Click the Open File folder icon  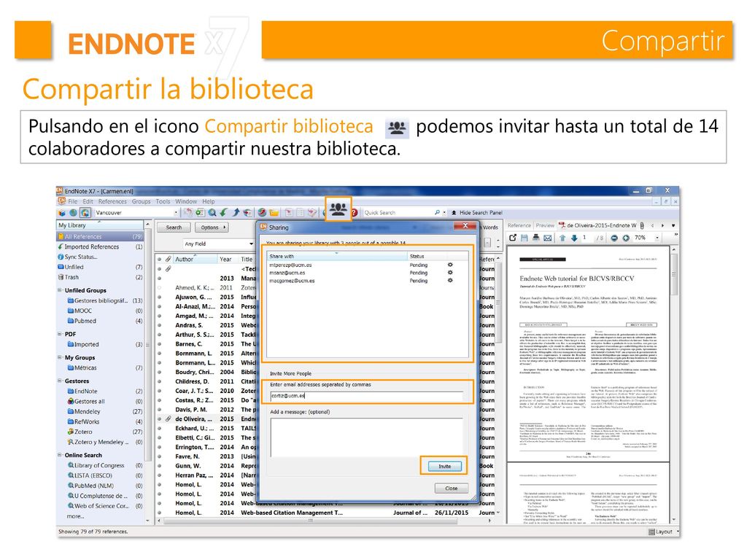click(x=274, y=213)
